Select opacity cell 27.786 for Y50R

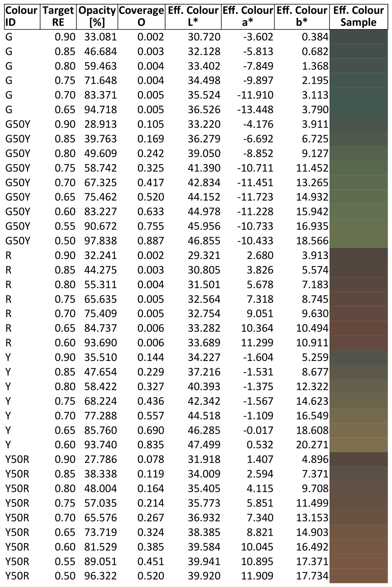point(101,459)
